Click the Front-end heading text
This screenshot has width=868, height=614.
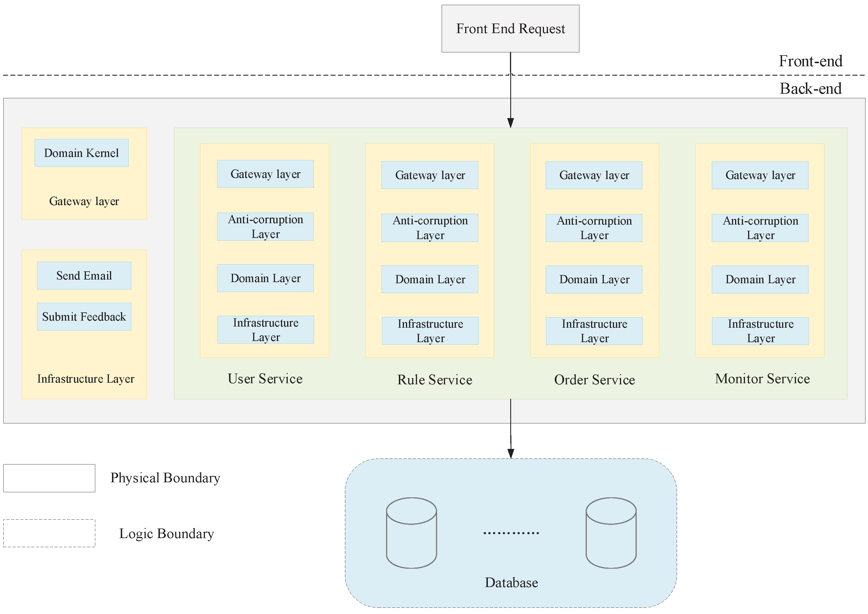(810, 61)
